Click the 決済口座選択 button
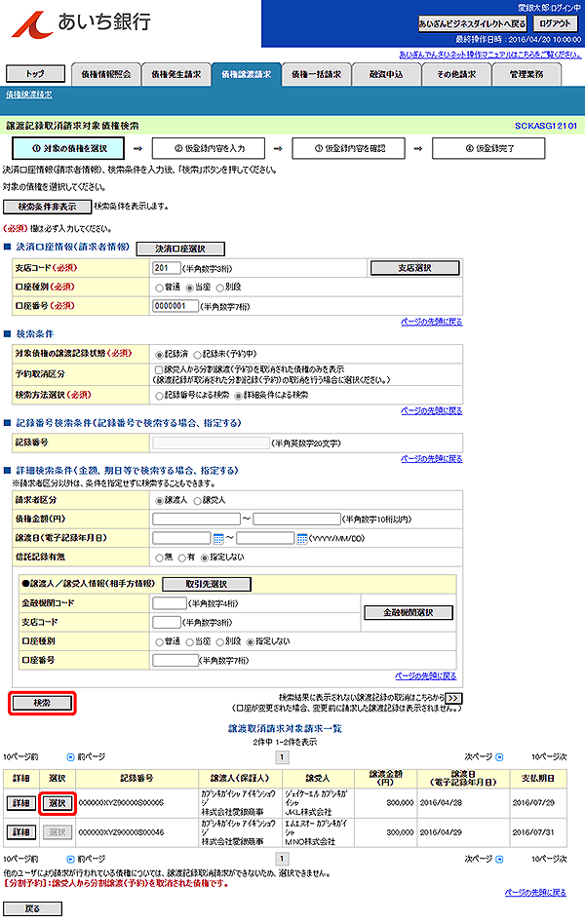 tap(180, 249)
